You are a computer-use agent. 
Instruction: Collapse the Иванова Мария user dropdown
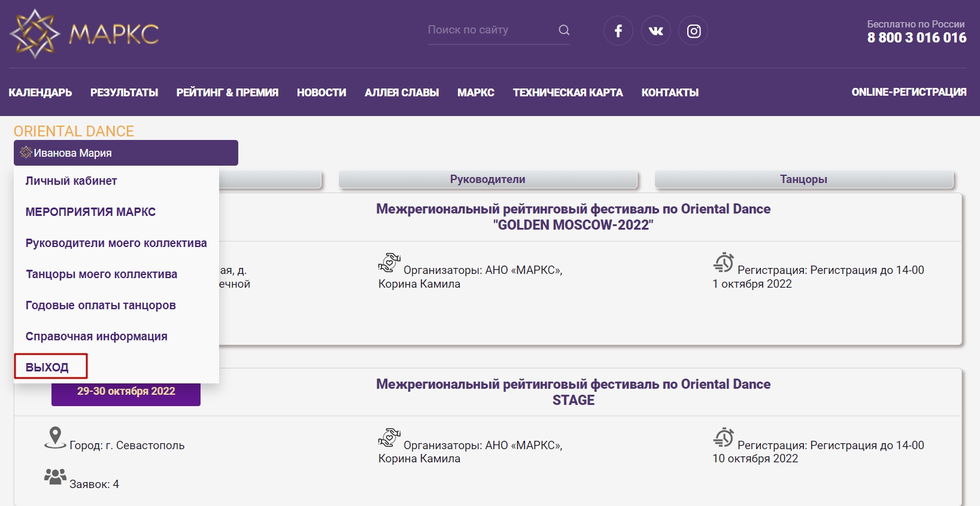[126, 153]
